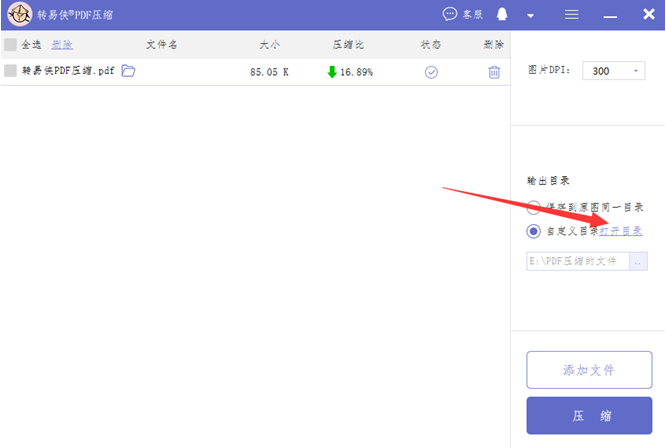Minimize the PDF compressor window
666x448 pixels.
coord(610,17)
